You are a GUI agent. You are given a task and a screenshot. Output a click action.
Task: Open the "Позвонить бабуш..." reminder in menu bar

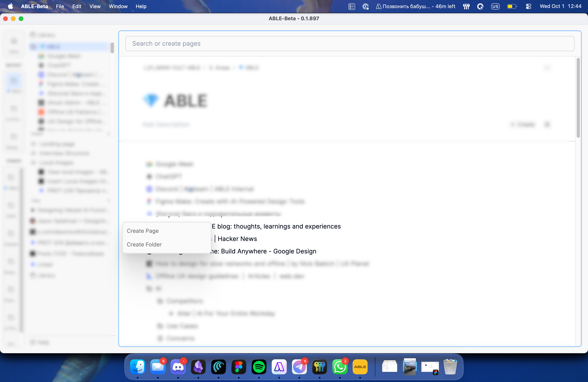(416, 6)
